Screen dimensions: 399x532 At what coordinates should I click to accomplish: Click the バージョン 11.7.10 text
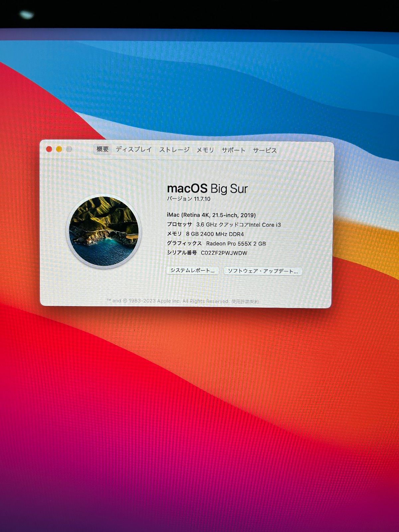pyautogui.click(x=189, y=199)
